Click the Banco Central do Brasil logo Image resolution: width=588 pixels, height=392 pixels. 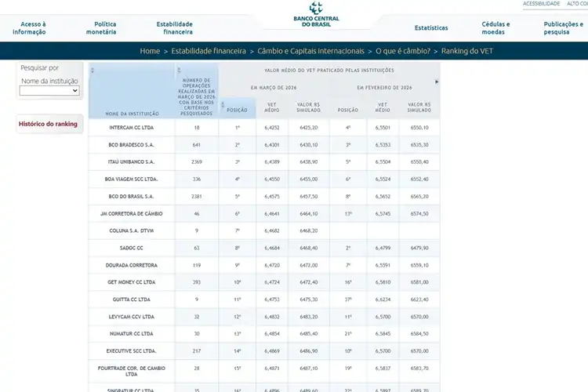(316, 14)
